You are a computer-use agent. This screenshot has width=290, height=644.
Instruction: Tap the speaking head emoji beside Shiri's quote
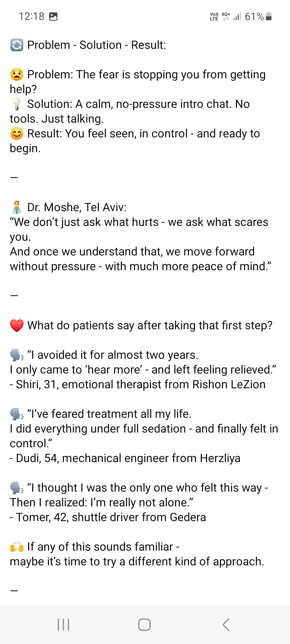[x=17, y=355]
